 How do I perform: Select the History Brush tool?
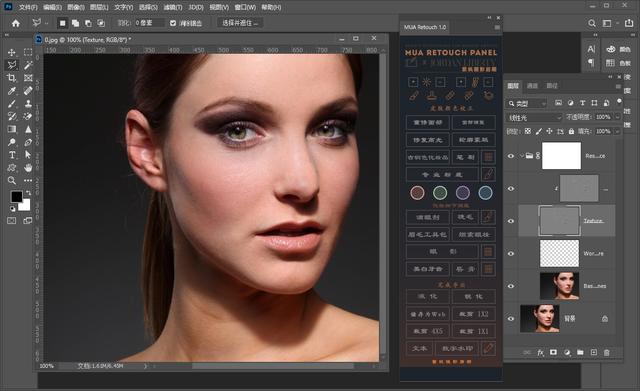pyautogui.click(x=11, y=116)
